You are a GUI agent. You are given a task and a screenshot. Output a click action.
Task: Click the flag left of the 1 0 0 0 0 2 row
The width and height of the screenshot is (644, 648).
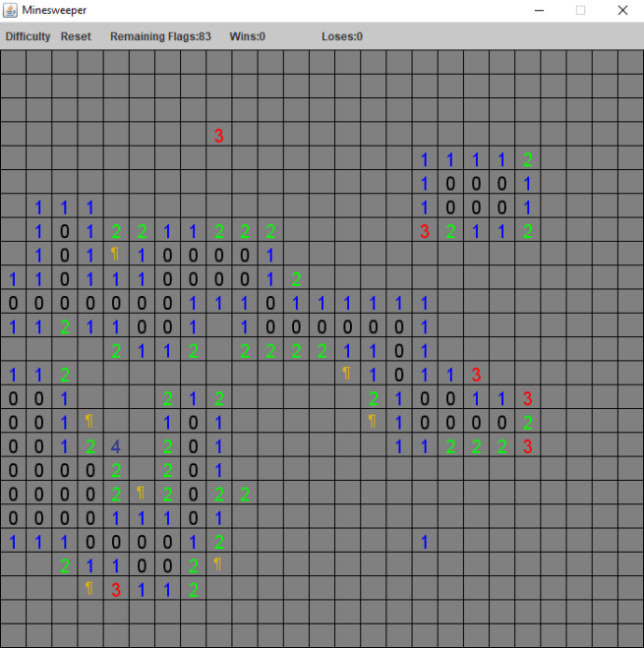pos(373,421)
